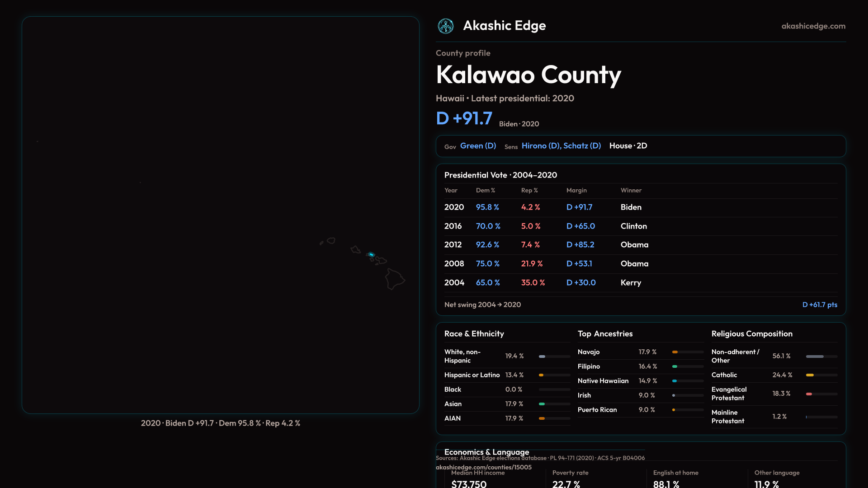Image resolution: width=868 pixels, height=488 pixels.
Task: Click the Asian ethnicity percentage bar
Action: (554, 404)
